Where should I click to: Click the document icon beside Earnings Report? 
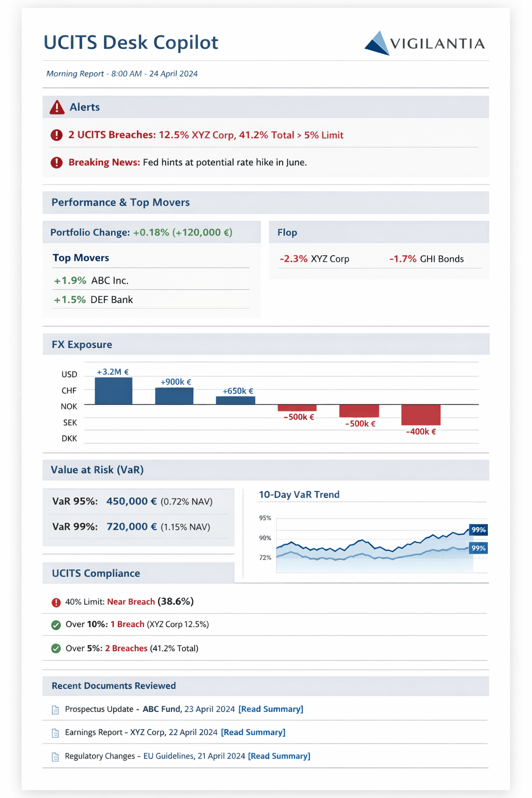tap(56, 733)
